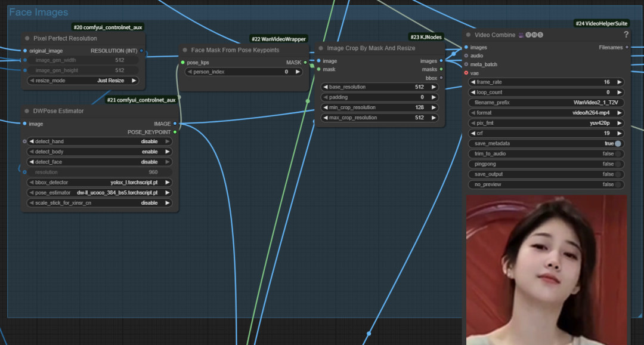Turn on the save_output toggle
The image size is (644, 345).
tap(618, 174)
